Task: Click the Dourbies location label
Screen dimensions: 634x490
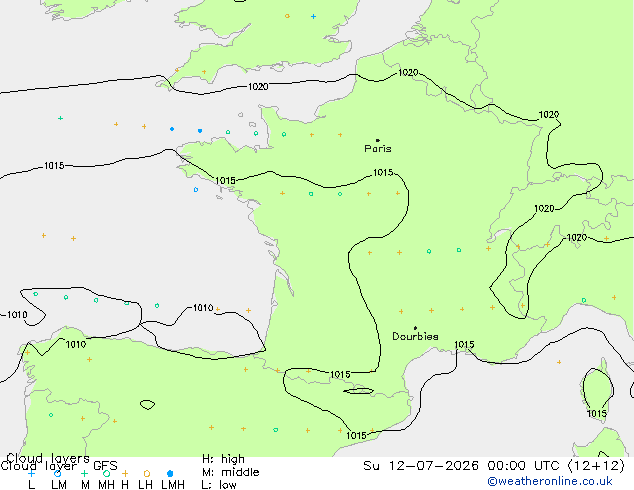Action: [x=415, y=336]
